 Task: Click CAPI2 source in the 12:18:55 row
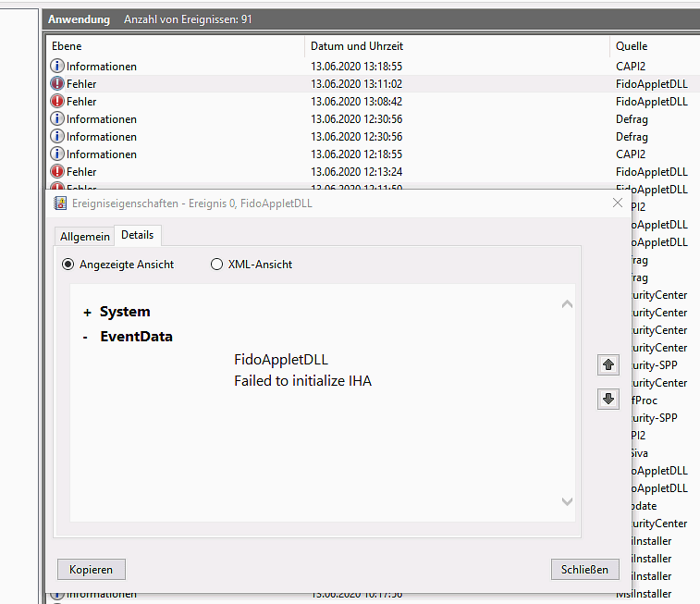631,154
